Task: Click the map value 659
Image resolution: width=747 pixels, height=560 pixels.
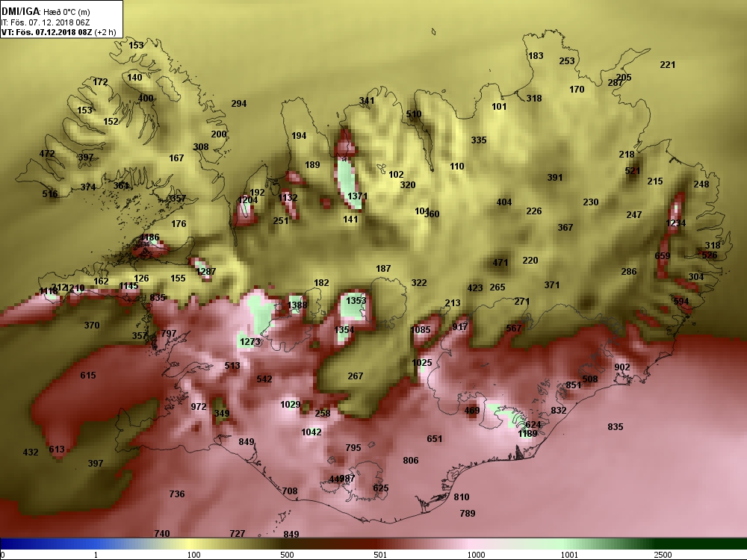Action: point(662,255)
